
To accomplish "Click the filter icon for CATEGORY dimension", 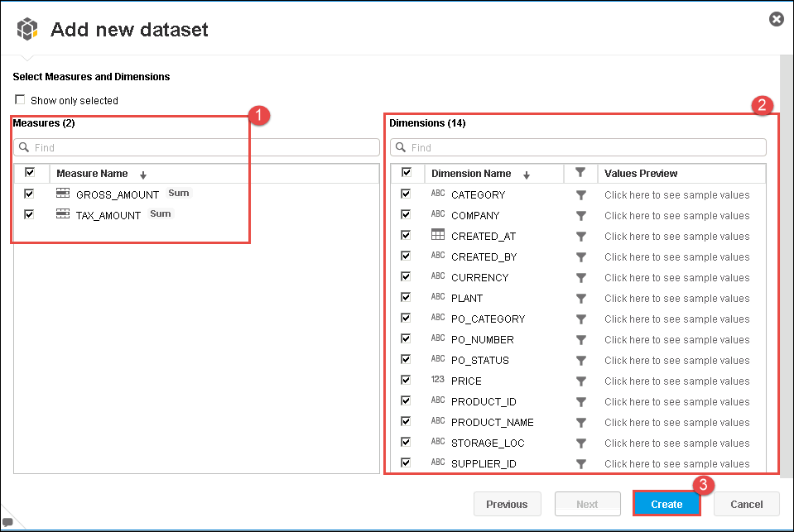I will pyautogui.click(x=581, y=195).
